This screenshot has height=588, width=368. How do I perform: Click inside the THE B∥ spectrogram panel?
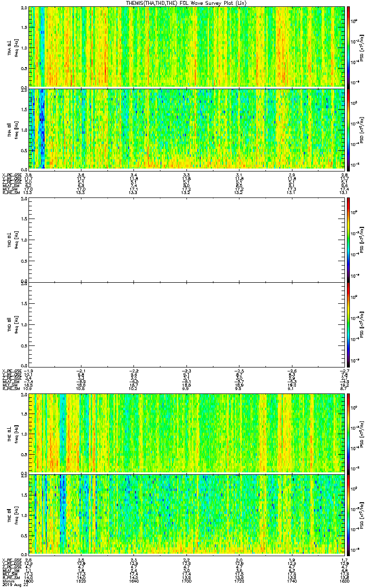(186, 514)
